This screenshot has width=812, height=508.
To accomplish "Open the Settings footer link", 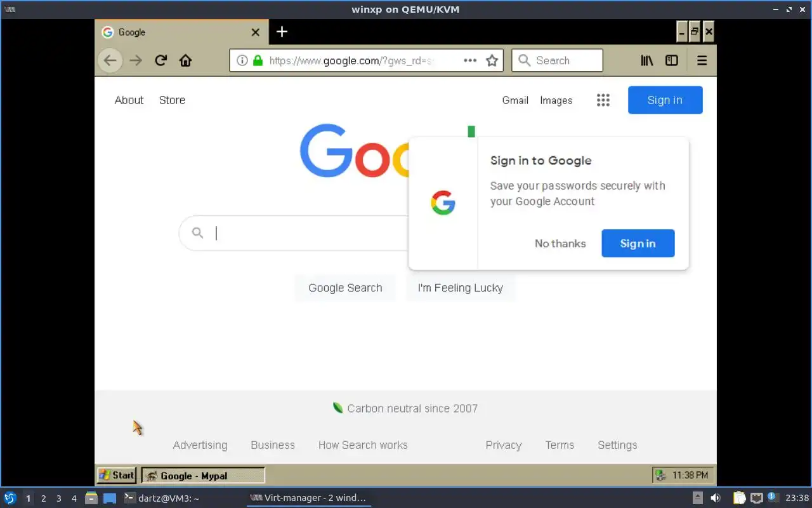I will [617, 445].
